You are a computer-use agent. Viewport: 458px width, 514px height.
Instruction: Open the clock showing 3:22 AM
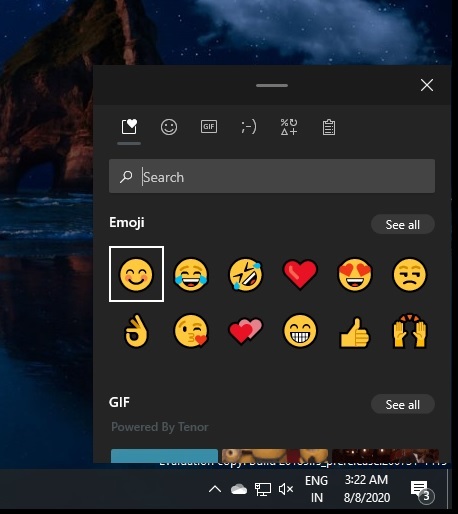[367, 489]
